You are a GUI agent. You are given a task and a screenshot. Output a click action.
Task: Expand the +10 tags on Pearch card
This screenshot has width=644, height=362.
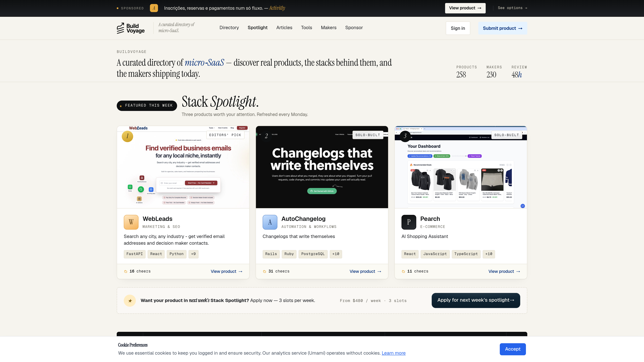point(489,254)
